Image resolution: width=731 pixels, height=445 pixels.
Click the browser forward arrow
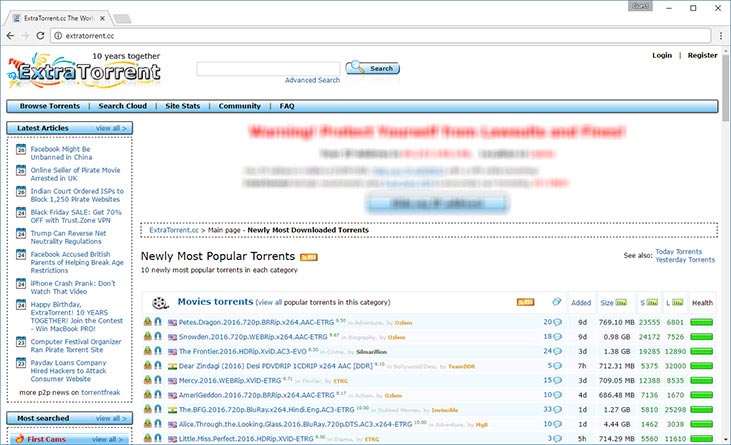25,36
